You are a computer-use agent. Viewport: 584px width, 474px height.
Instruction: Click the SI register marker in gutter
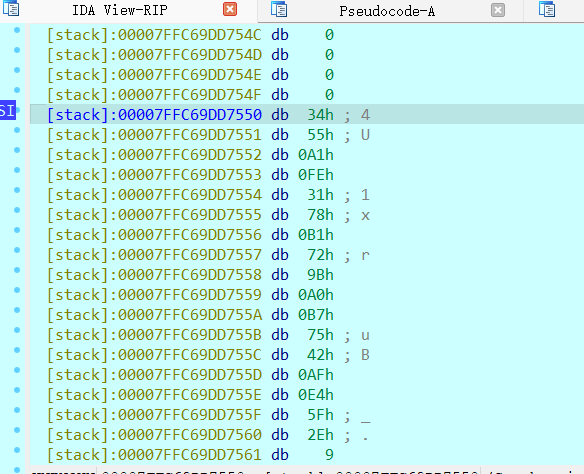tap(7, 110)
